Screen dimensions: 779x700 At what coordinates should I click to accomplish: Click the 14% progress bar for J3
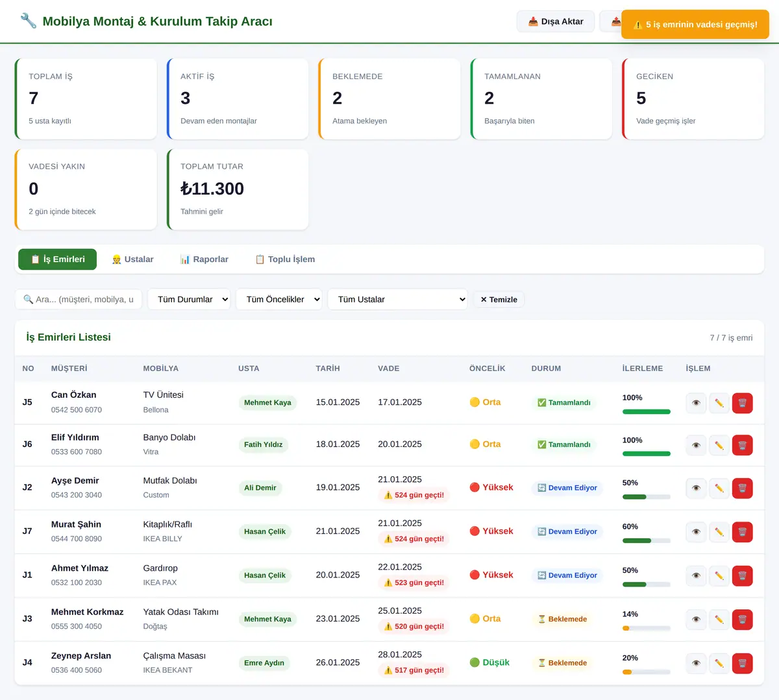pyautogui.click(x=646, y=628)
